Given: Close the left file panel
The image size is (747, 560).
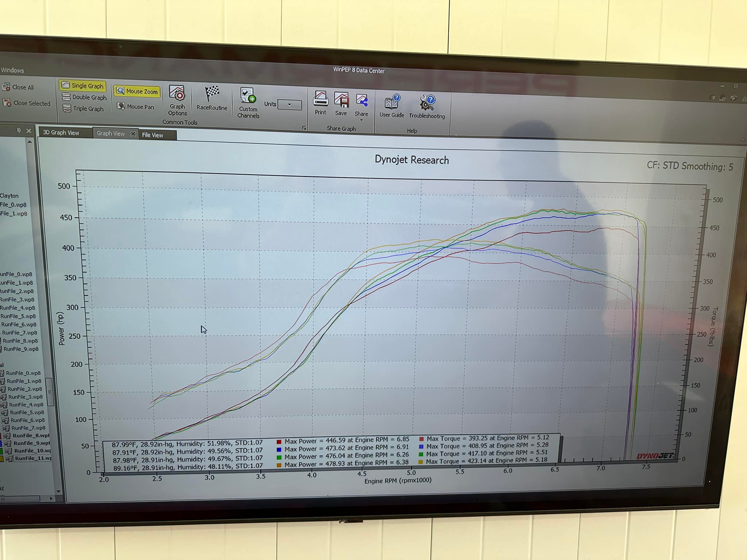Looking at the screenshot, I should (x=29, y=131).
